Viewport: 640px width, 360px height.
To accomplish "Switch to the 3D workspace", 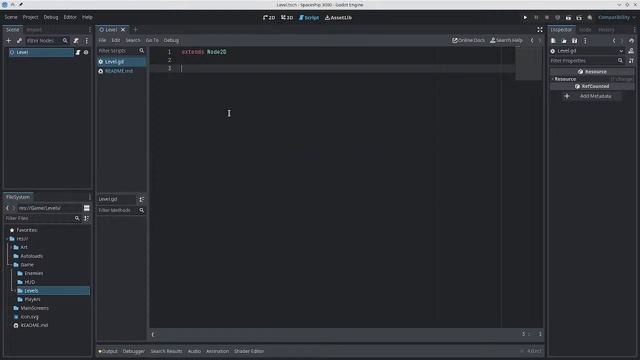I will click(x=287, y=18).
